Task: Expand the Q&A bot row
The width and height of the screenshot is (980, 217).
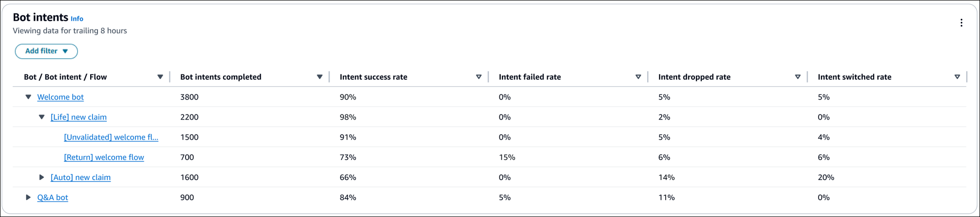Action: click(29, 197)
